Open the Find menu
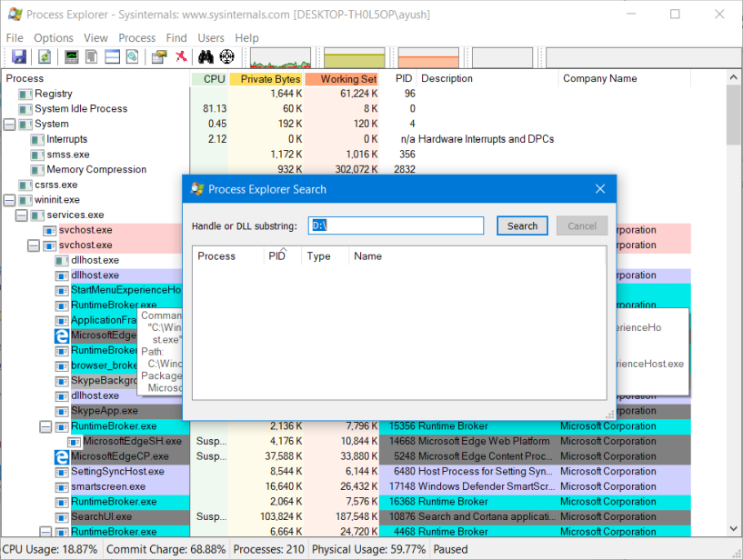This screenshot has height=560, width=743. [x=176, y=38]
